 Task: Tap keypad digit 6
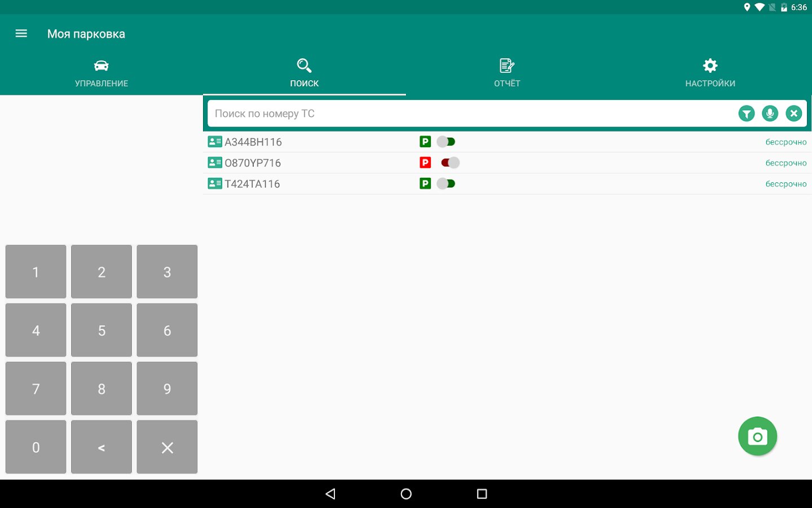[x=167, y=330]
